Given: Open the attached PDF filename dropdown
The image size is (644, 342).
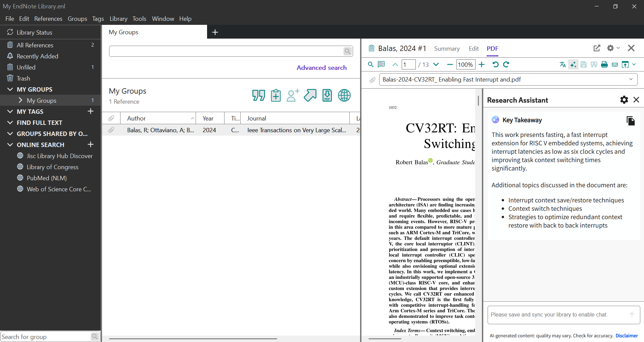Looking at the screenshot, I should tap(630, 79).
